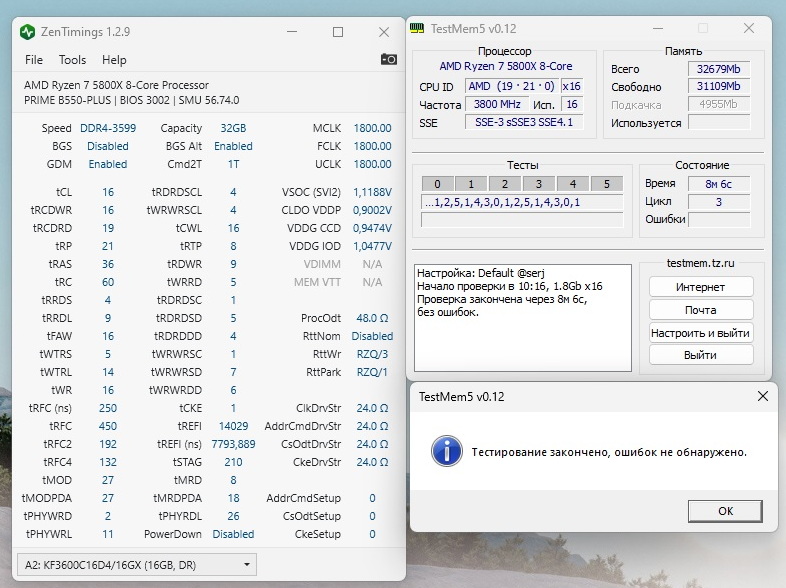Click the AMD Ryzen 7 5800X 8-Core label in TestMem5

505,66
